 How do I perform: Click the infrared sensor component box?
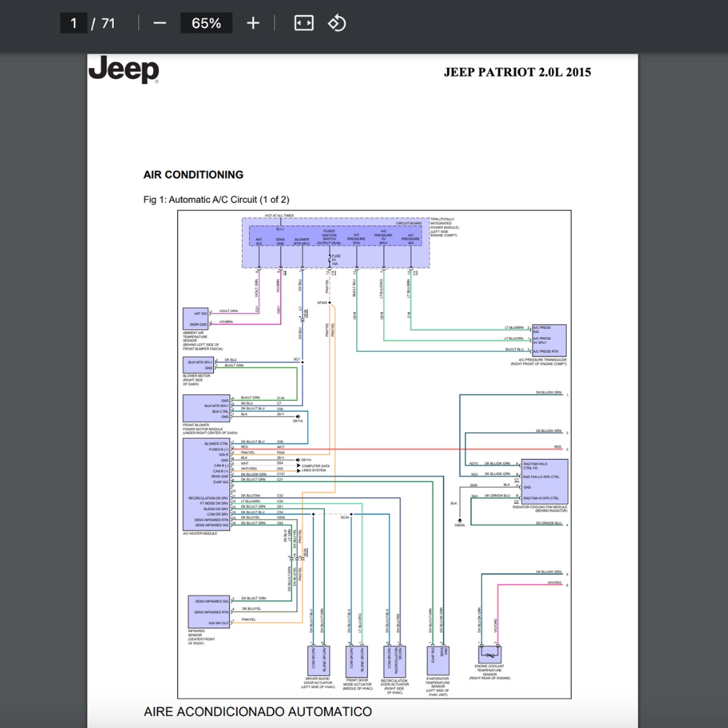pyautogui.click(x=209, y=611)
